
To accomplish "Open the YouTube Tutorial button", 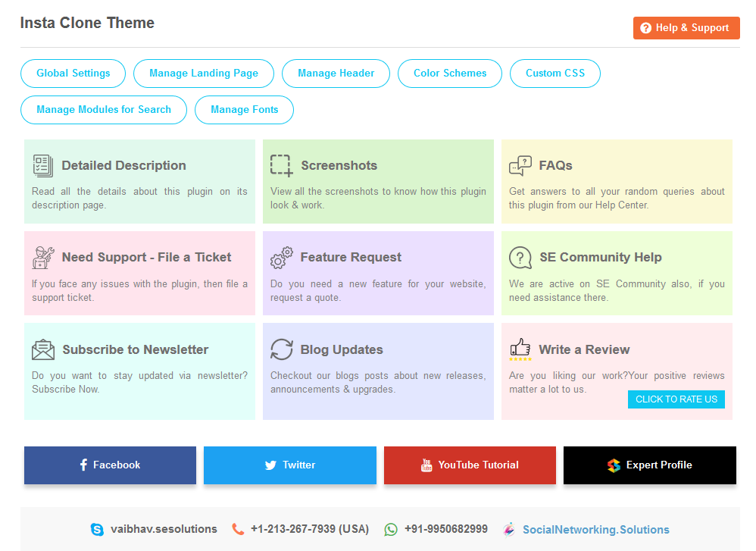I will [470, 465].
